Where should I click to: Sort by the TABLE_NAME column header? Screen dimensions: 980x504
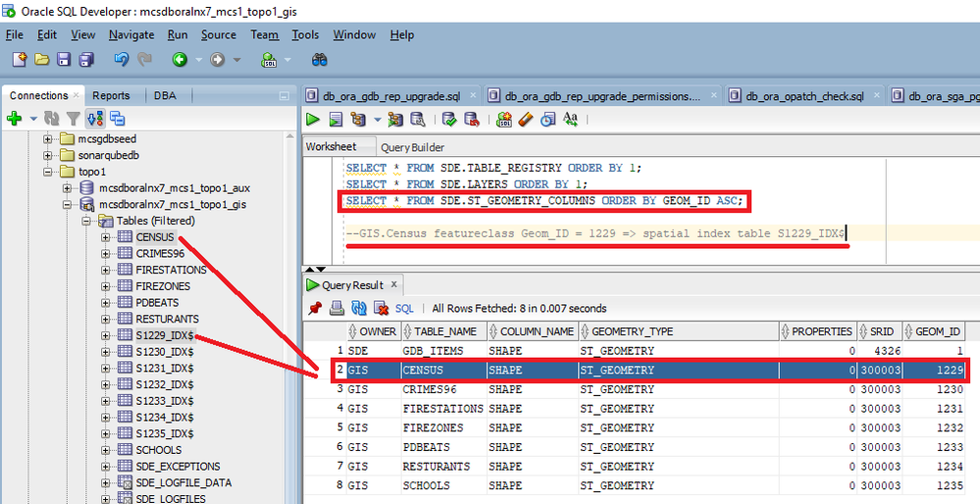pos(445,331)
